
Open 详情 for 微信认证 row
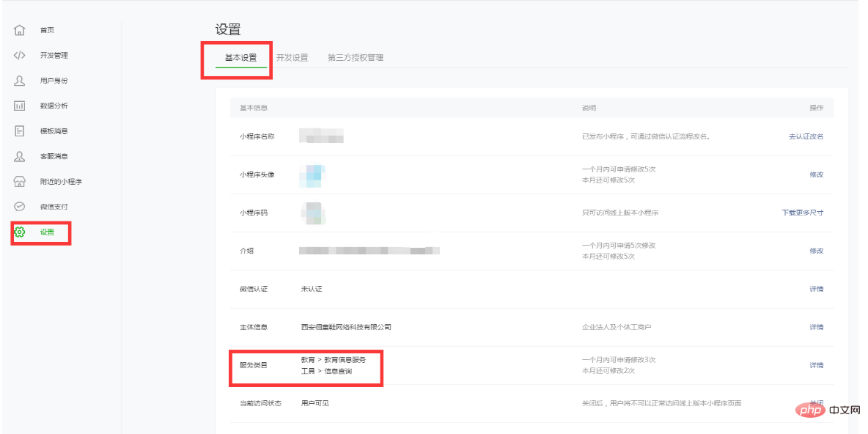coord(817,289)
